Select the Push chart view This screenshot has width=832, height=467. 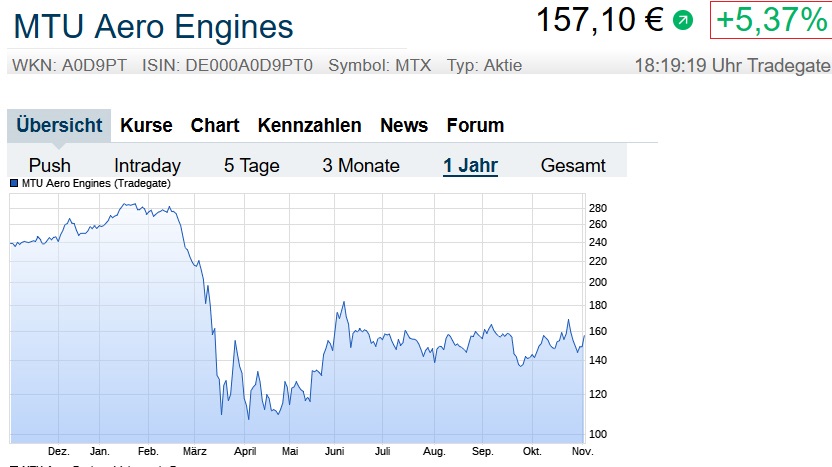click(x=49, y=166)
